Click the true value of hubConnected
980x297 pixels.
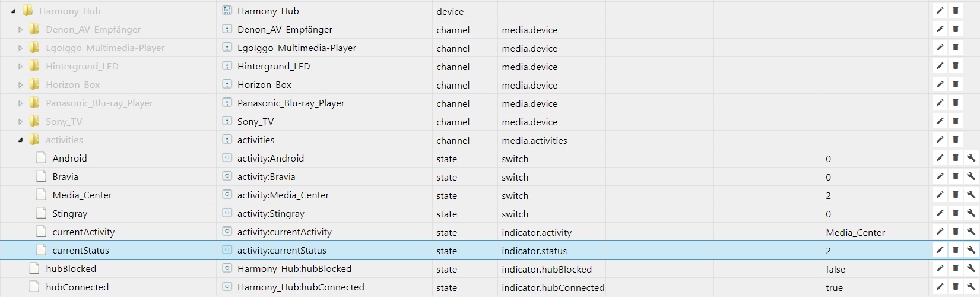[x=834, y=287]
